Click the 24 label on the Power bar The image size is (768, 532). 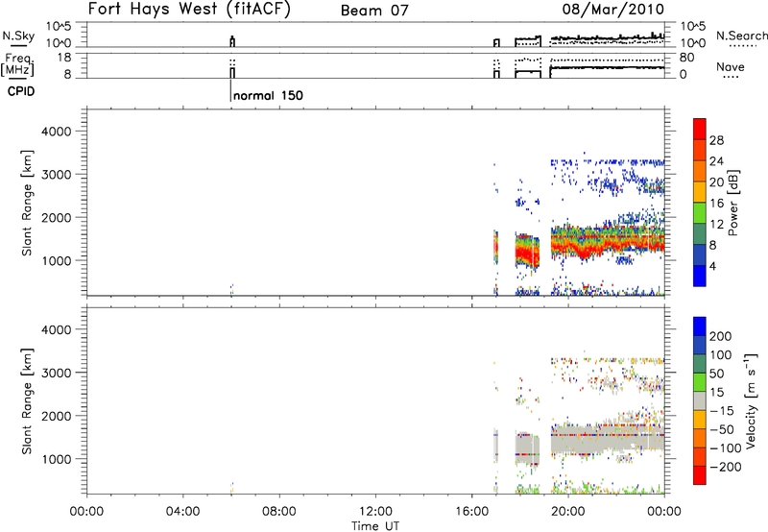tap(716, 161)
